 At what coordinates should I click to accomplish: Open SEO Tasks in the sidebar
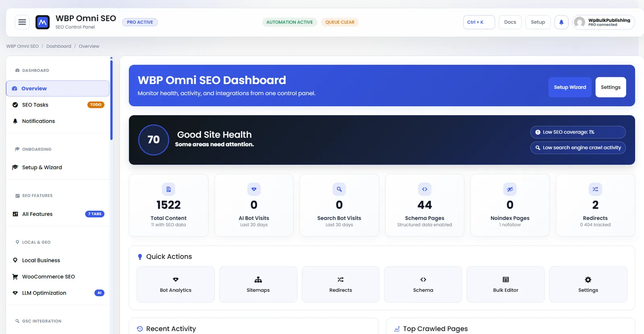[x=58, y=105]
